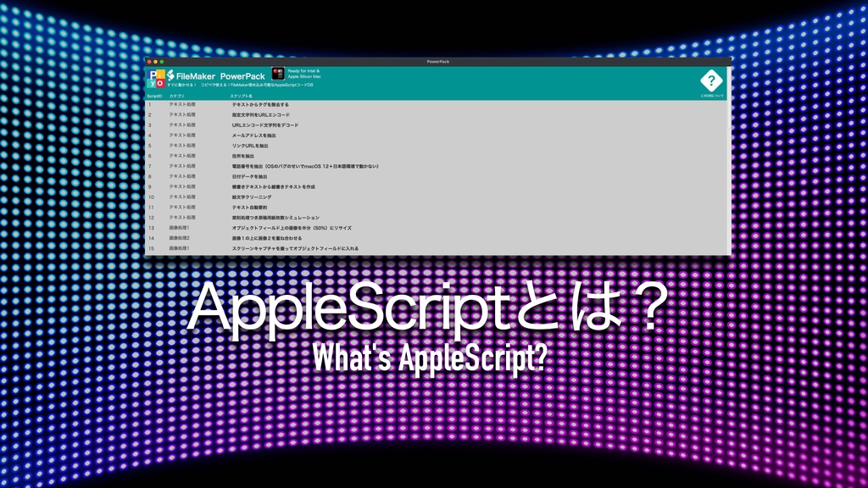Minimize the PowerPack window
Image resolution: width=868 pixels, height=488 pixels.
click(x=156, y=61)
